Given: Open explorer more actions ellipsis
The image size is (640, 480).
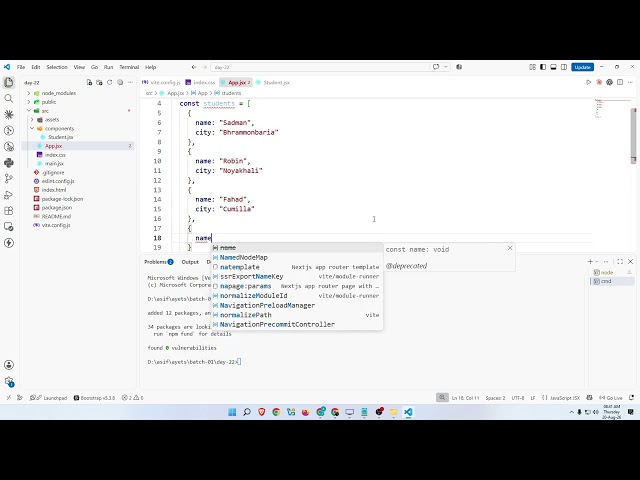Looking at the screenshot, I should [130, 82].
